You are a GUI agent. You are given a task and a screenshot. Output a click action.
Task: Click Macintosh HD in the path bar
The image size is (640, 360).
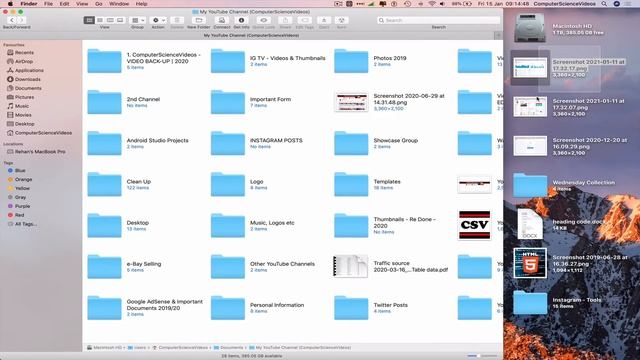point(104,348)
